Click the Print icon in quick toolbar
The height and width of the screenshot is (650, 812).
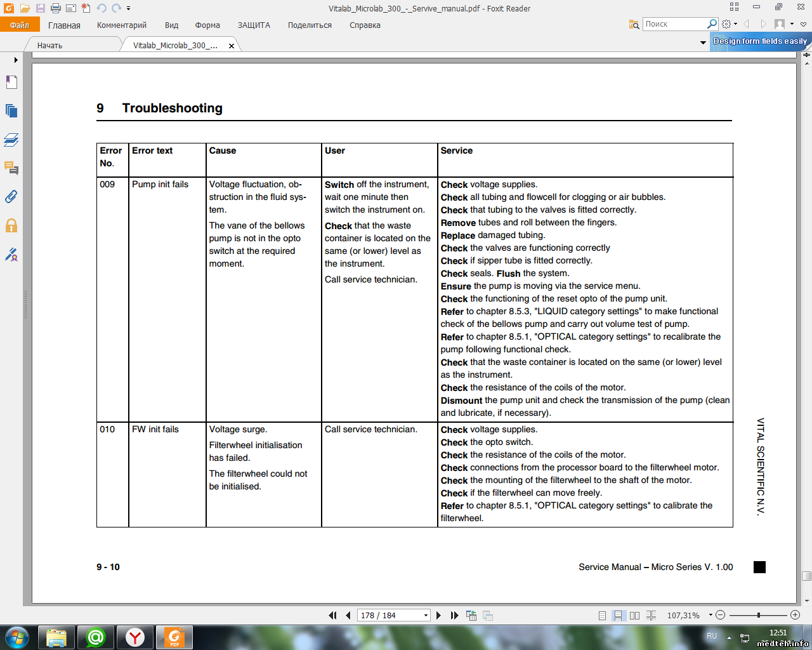pos(55,8)
